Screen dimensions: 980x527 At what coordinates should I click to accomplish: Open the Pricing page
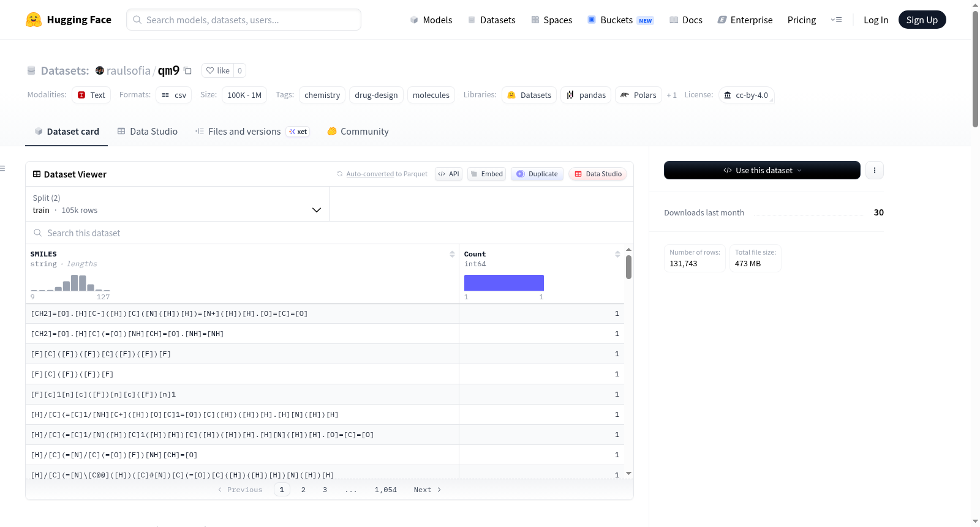(802, 20)
